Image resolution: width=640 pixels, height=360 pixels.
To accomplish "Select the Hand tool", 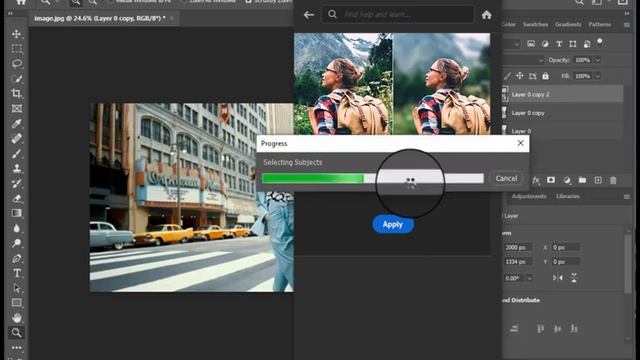I will tap(17, 318).
